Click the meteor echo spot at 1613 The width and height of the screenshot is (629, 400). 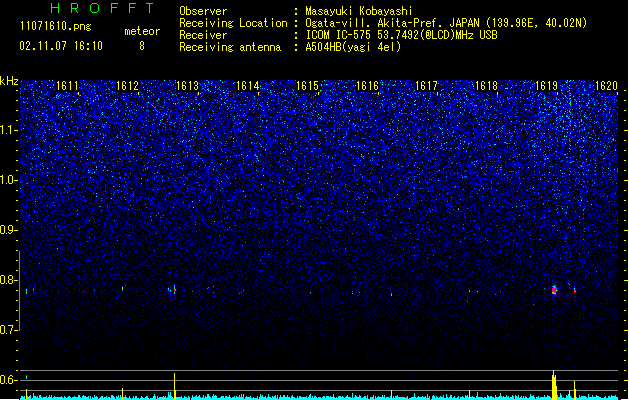(174, 290)
